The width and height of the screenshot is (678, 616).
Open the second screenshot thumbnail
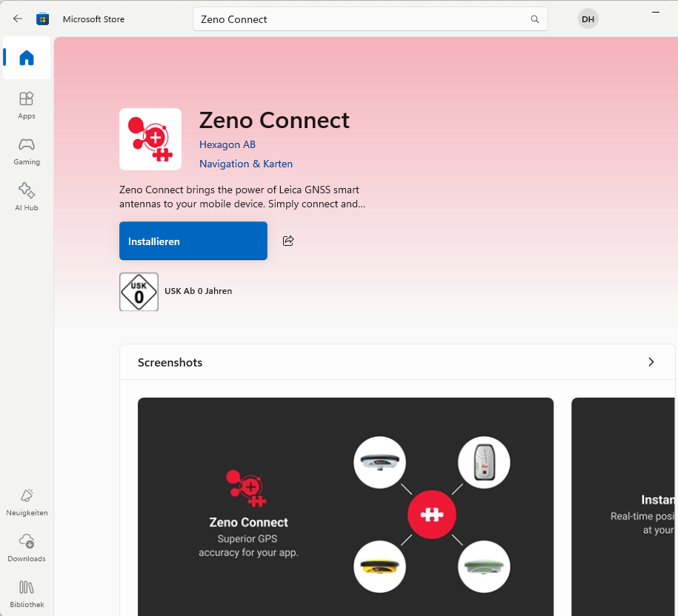pos(624,506)
